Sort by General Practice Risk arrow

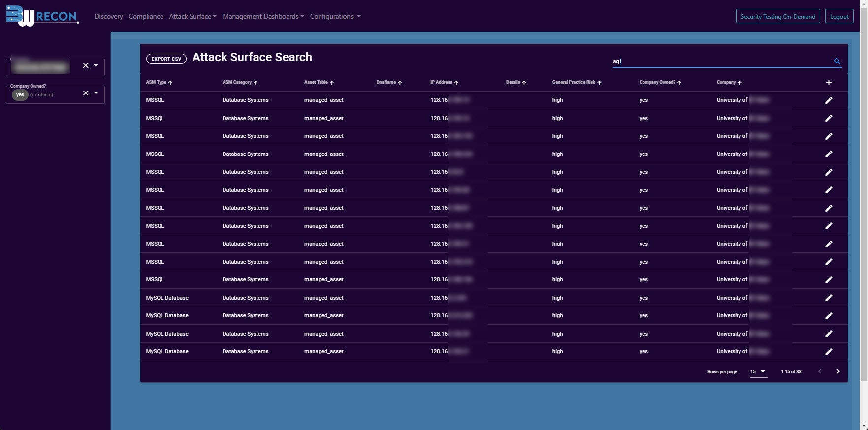tap(599, 83)
